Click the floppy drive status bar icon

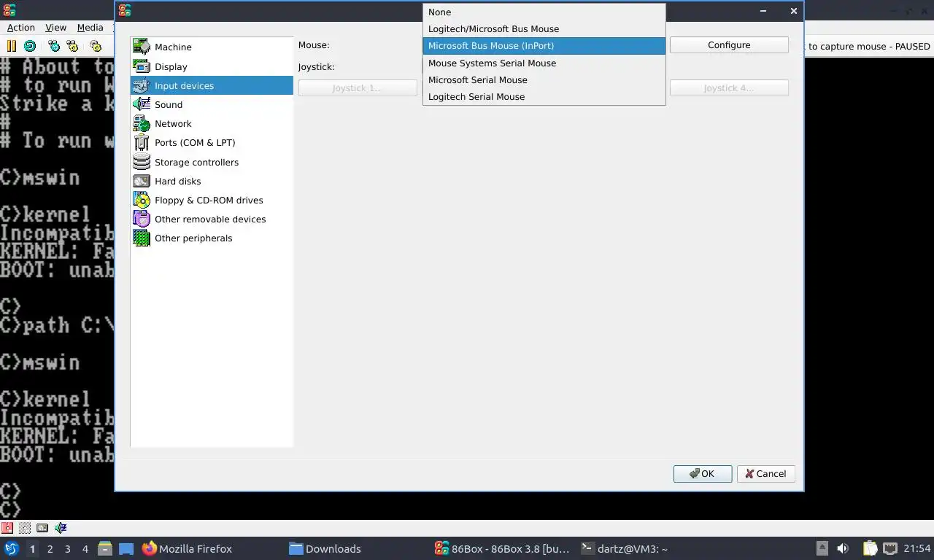(x=7, y=528)
